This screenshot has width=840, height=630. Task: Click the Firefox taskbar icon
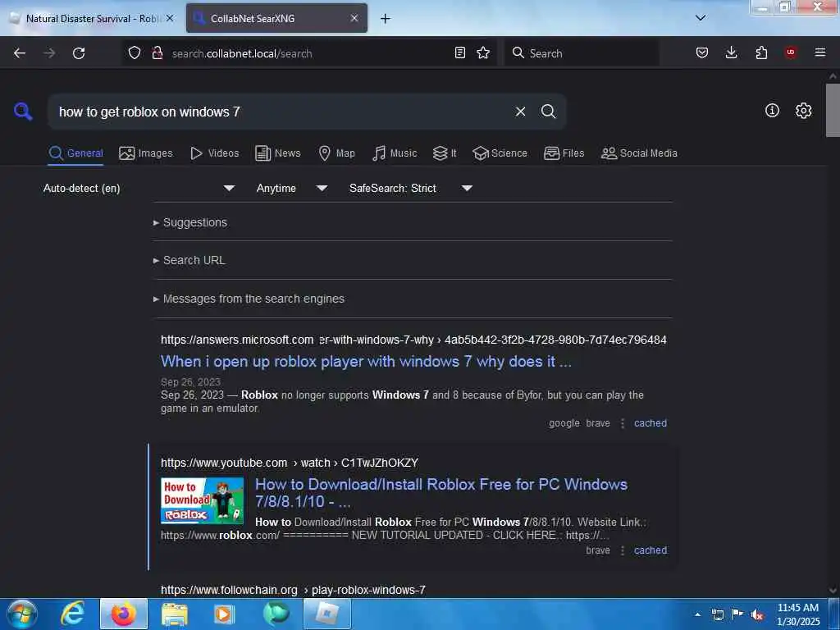[124, 614]
